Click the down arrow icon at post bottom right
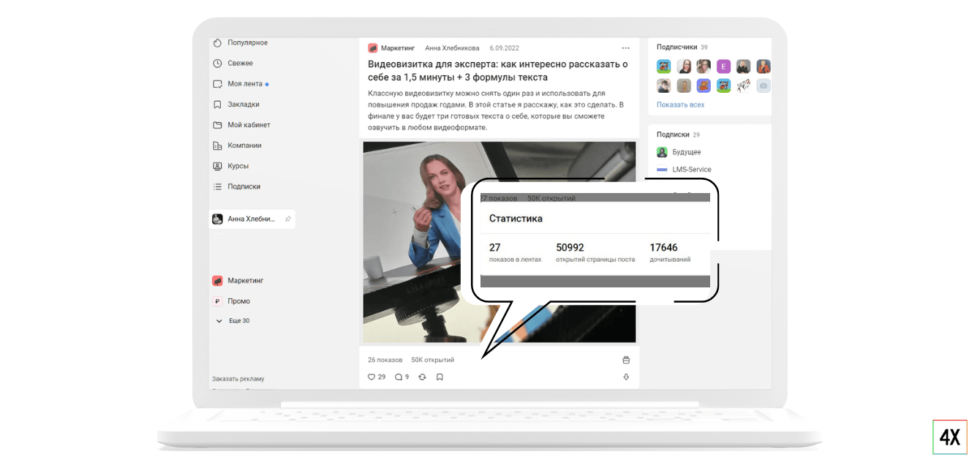Viewport: 980px width, 468px height. pos(626,377)
